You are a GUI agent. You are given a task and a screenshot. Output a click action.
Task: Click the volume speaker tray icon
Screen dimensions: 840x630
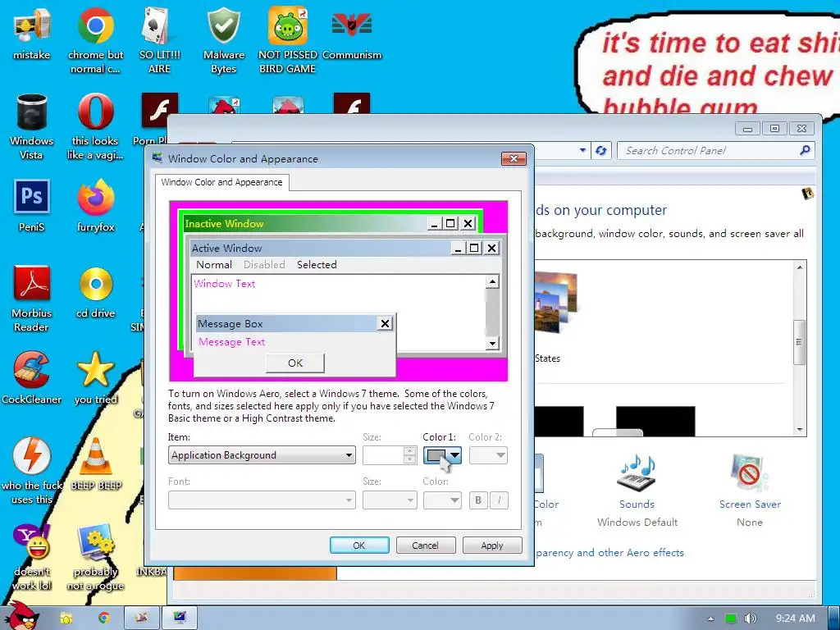[x=751, y=619]
